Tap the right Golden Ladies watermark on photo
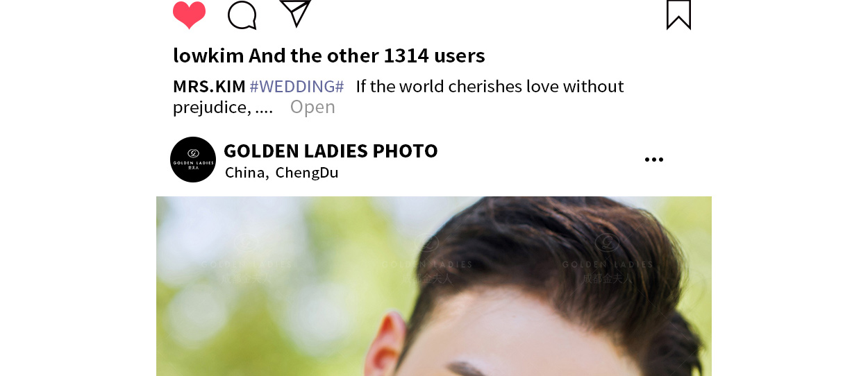The height and width of the screenshot is (376, 868). click(608, 259)
